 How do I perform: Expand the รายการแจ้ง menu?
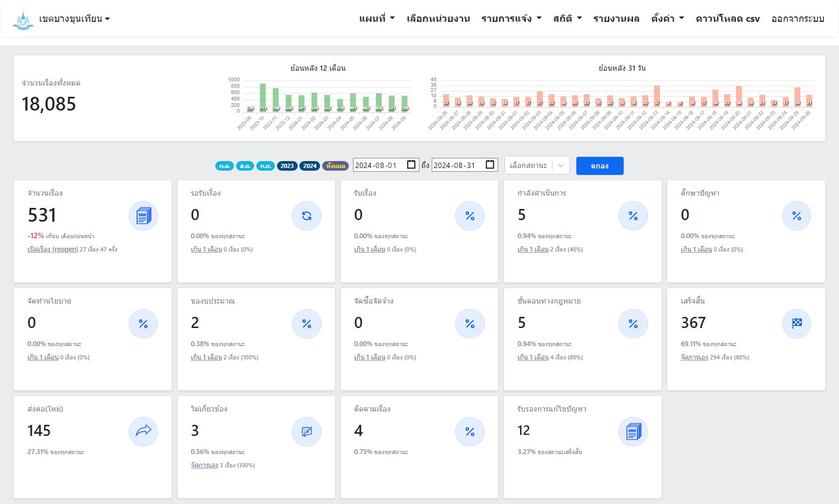click(x=511, y=19)
